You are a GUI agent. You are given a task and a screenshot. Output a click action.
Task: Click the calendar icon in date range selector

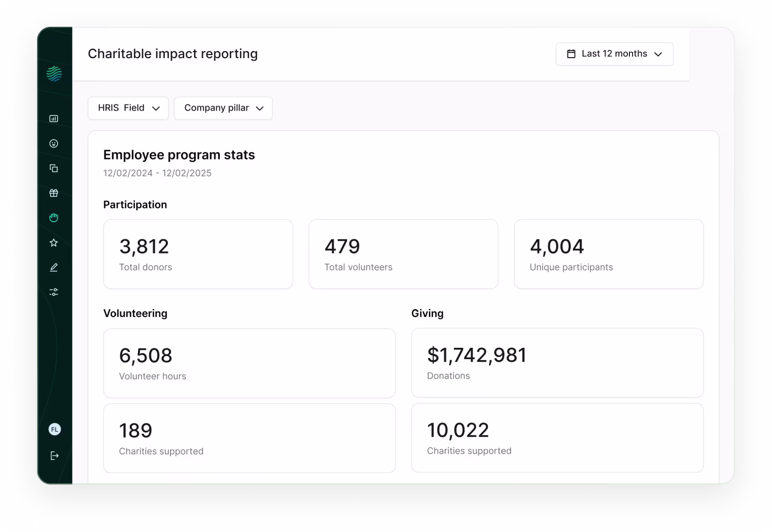tap(571, 54)
